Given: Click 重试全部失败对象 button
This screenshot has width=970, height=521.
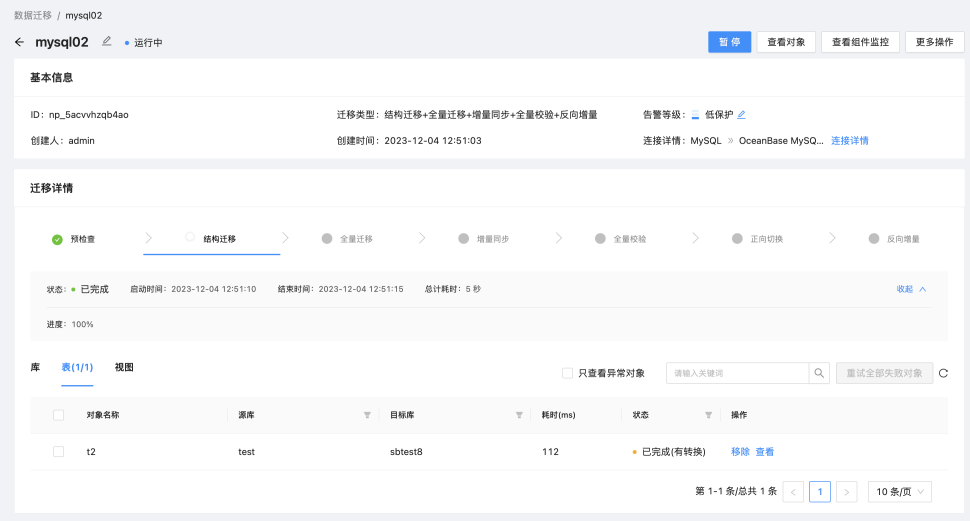Looking at the screenshot, I should coord(884,373).
